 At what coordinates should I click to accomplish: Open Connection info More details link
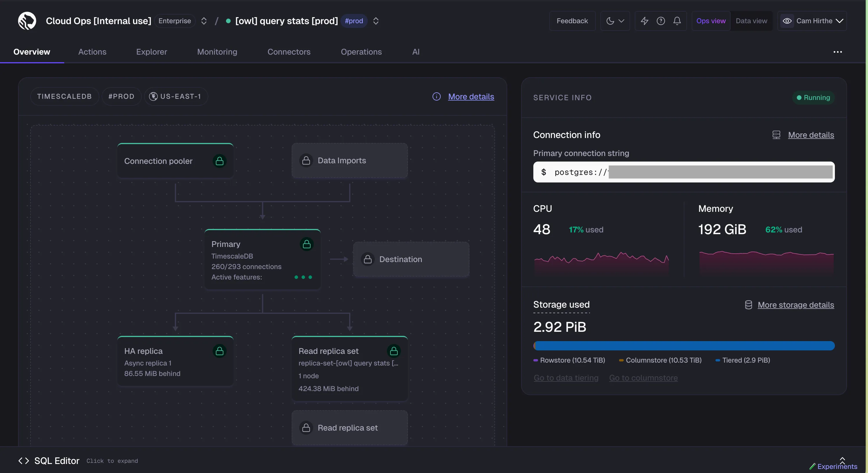(x=811, y=135)
